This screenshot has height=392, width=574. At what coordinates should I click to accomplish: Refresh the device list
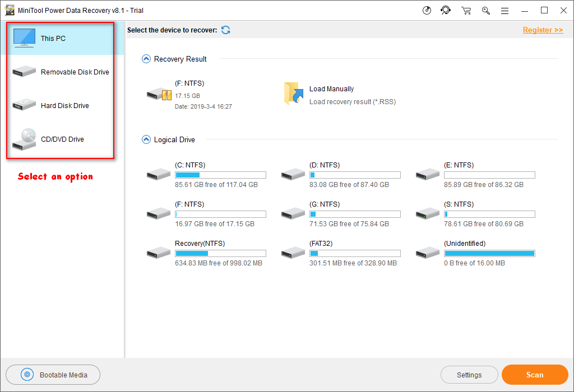[225, 30]
